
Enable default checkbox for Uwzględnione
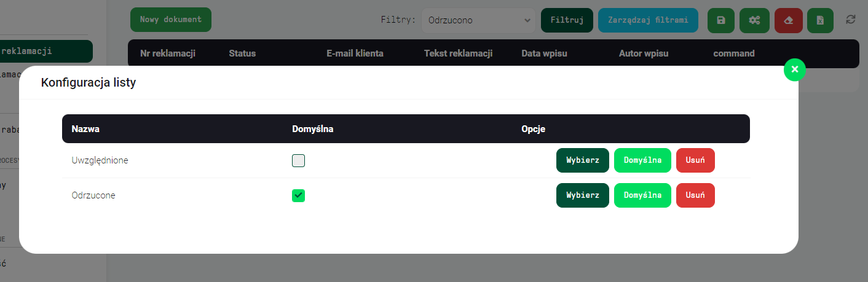(298, 160)
